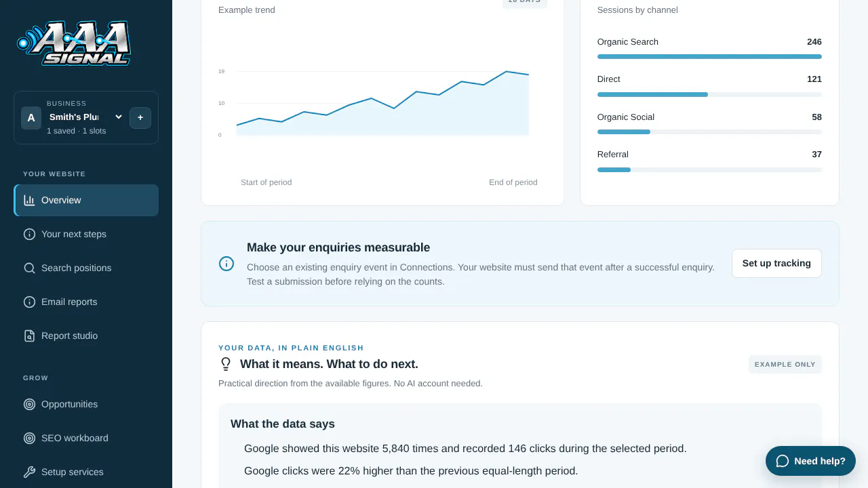Click the Opportunities target icon
Image resolution: width=868 pixels, height=488 pixels.
[x=29, y=404]
